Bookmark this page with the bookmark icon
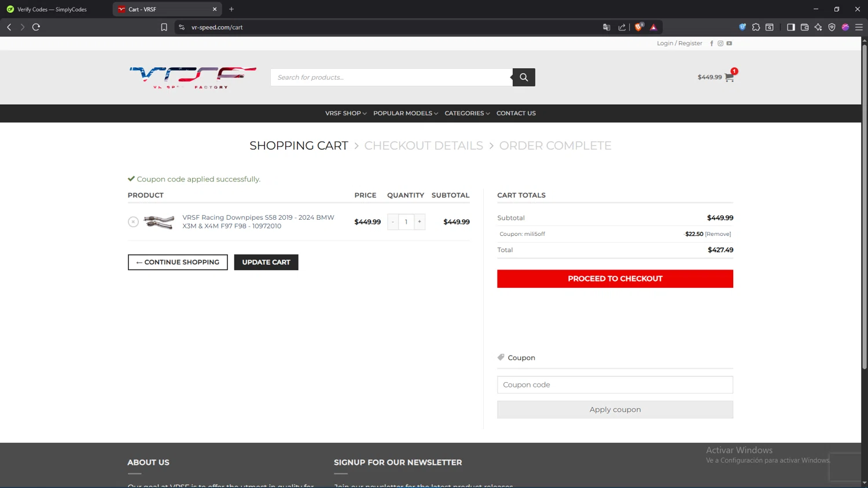 point(164,27)
